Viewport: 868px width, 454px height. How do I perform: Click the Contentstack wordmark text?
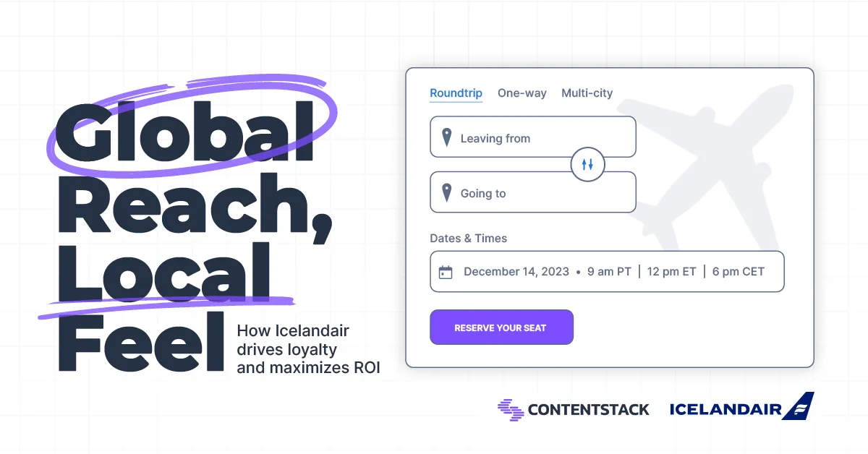click(x=588, y=410)
